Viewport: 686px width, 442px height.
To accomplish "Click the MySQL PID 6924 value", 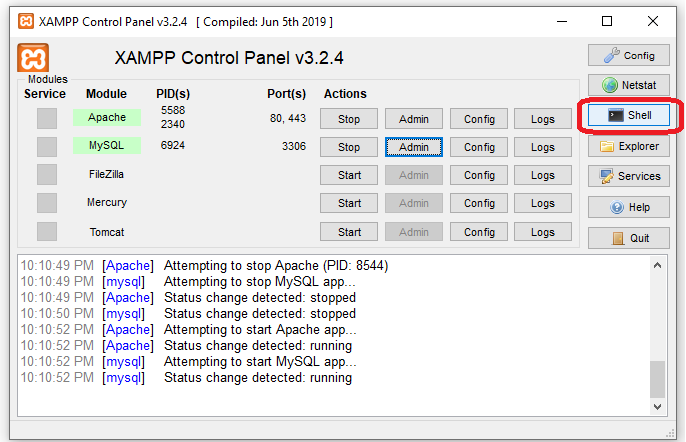I will pos(173,145).
